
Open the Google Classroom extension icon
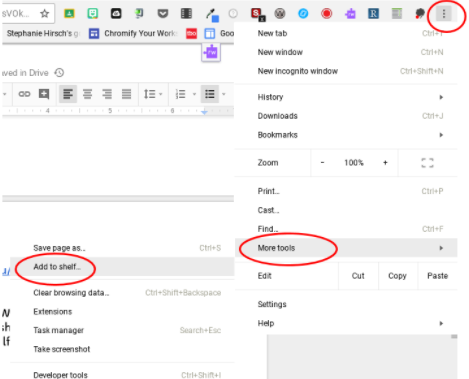pos(69,13)
